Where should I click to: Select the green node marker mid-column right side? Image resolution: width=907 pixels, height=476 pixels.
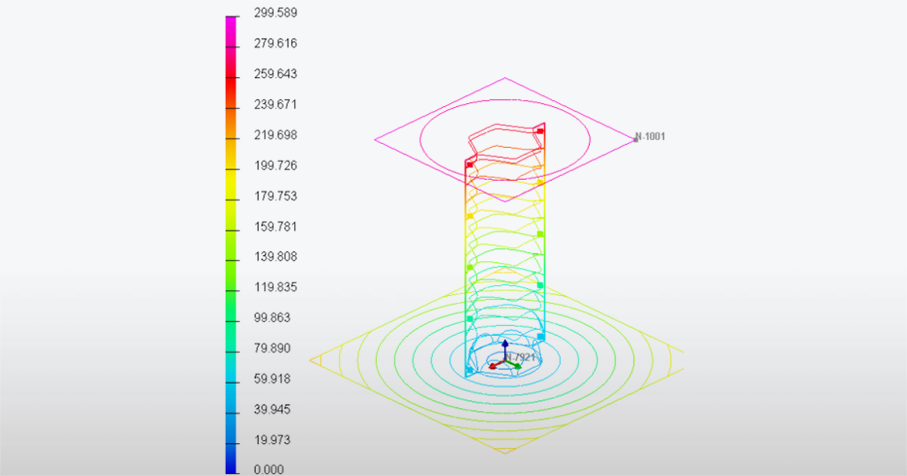click(x=540, y=234)
